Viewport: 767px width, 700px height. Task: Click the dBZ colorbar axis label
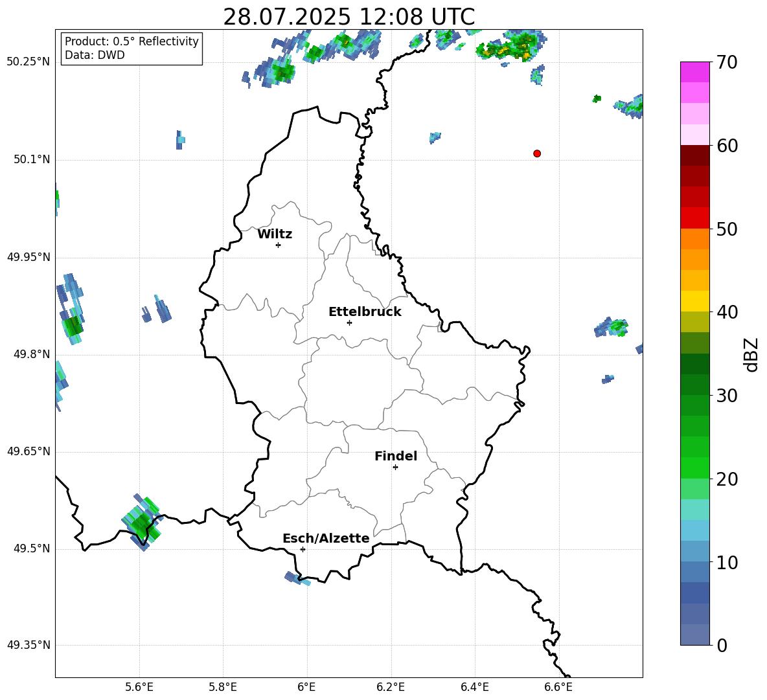pyautogui.click(x=751, y=354)
